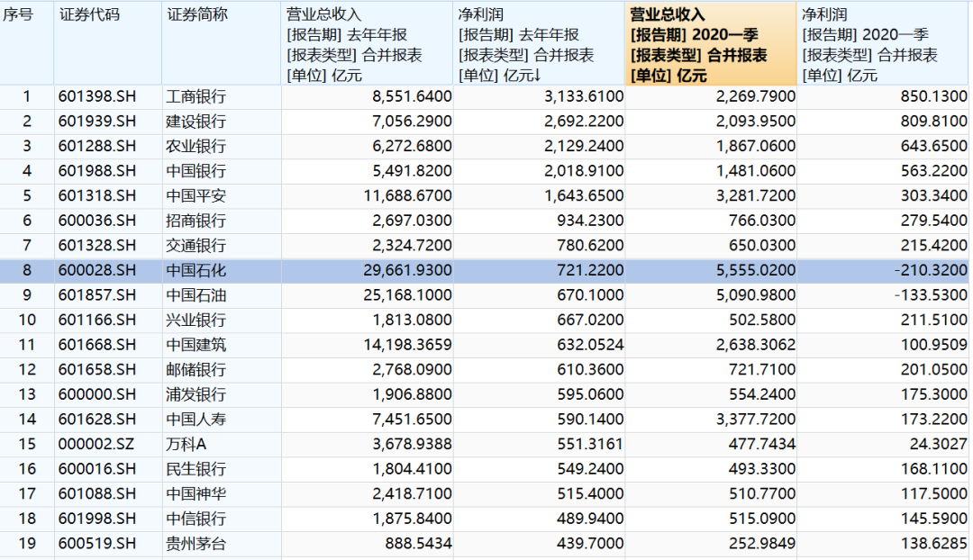Sort by 去年年报 营业总收入 column header

368,43
